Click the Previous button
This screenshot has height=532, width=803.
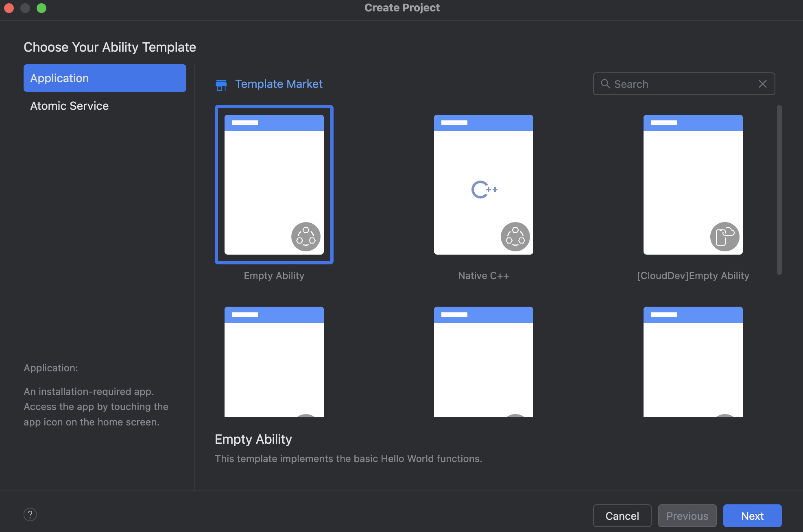pyautogui.click(x=687, y=516)
